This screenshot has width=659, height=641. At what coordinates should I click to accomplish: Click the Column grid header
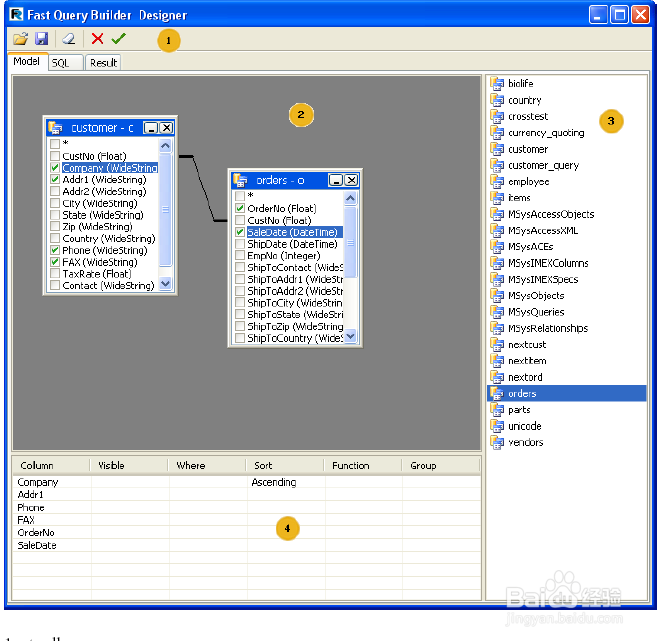click(51, 466)
